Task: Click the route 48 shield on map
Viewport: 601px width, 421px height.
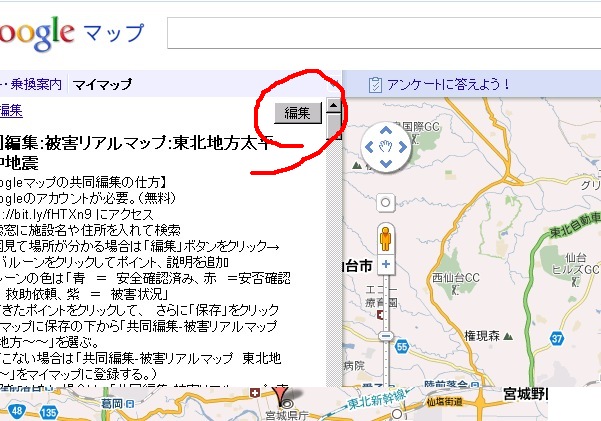Action: tap(17, 411)
